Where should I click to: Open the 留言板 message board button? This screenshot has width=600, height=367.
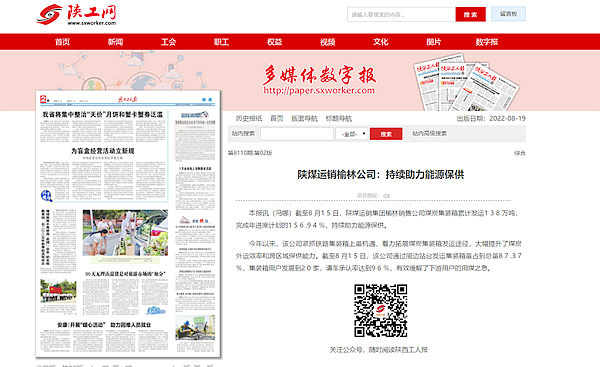(x=508, y=14)
